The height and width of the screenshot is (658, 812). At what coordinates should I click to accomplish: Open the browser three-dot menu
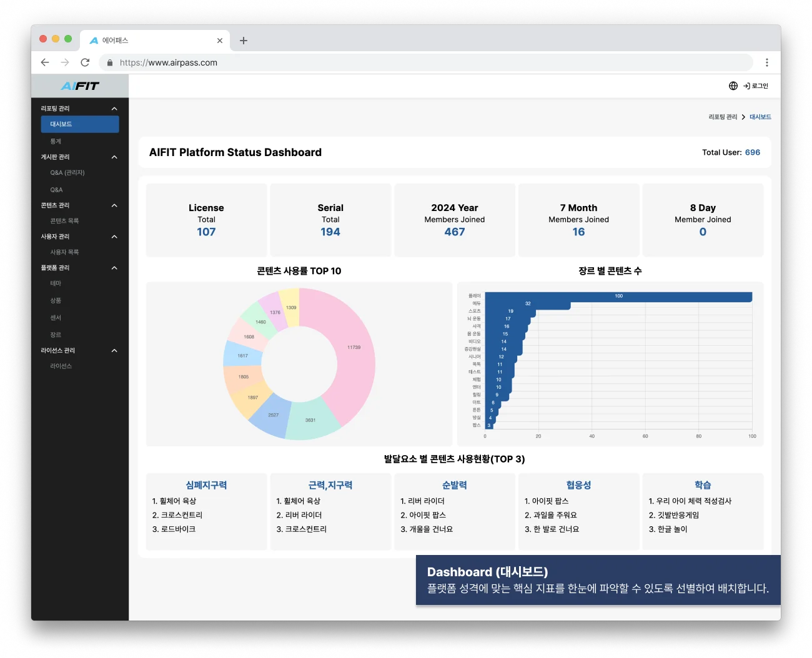(x=767, y=62)
